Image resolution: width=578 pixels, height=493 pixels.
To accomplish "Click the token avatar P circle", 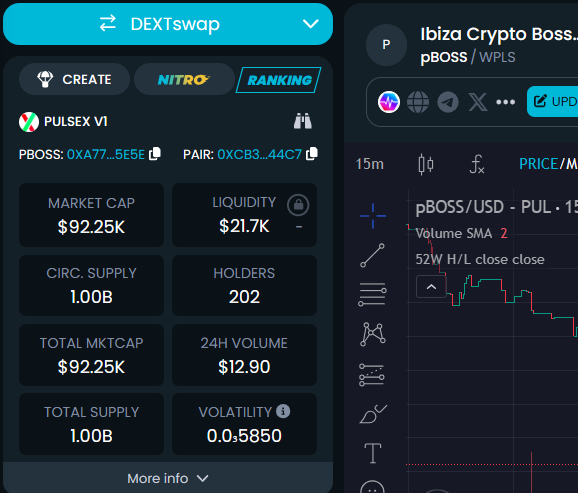I will tap(386, 45).
